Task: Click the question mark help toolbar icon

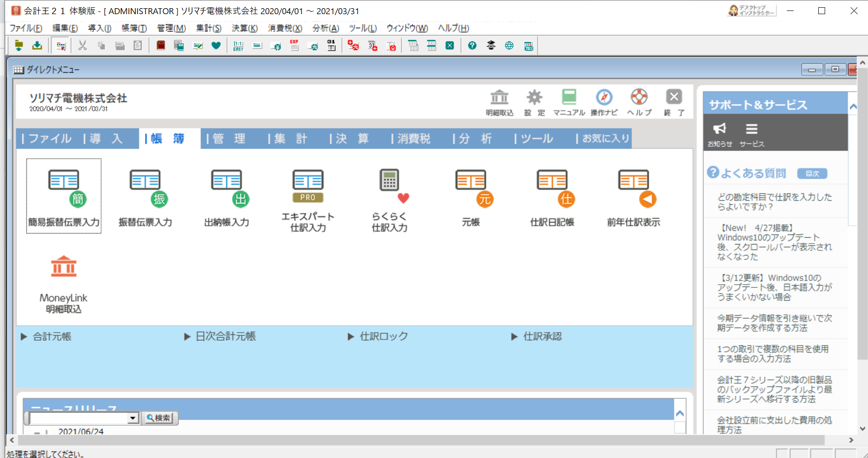Action: pyautogui.click(x=472, y=46)
